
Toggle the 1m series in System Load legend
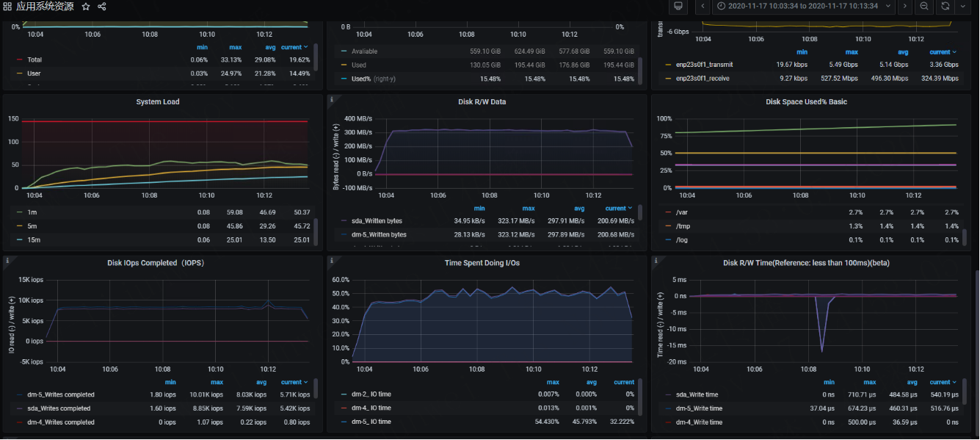click(x=34, y=212)
